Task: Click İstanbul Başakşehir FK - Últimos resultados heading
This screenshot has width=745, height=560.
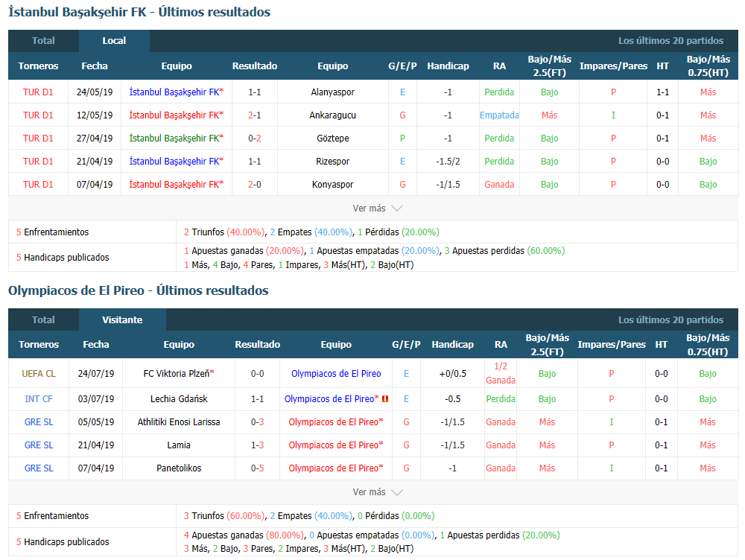Action: 139,12
